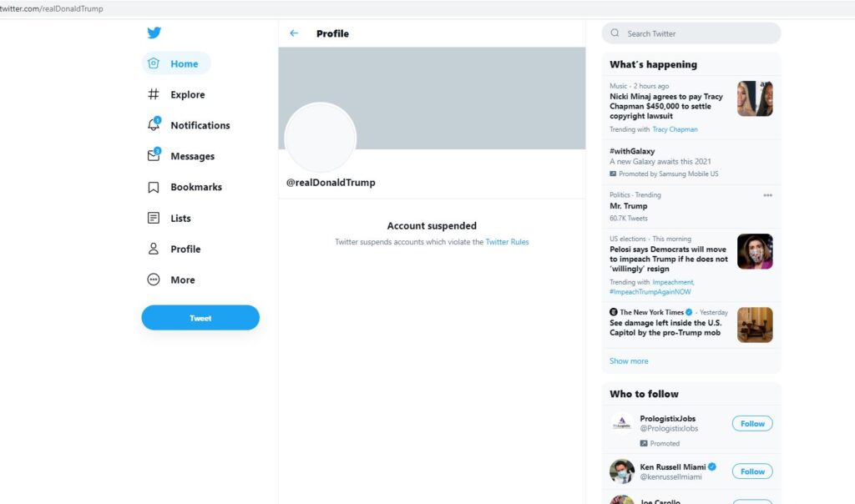
Task: Open the Notifications bell icon
Action: click(x=154, y=125)
